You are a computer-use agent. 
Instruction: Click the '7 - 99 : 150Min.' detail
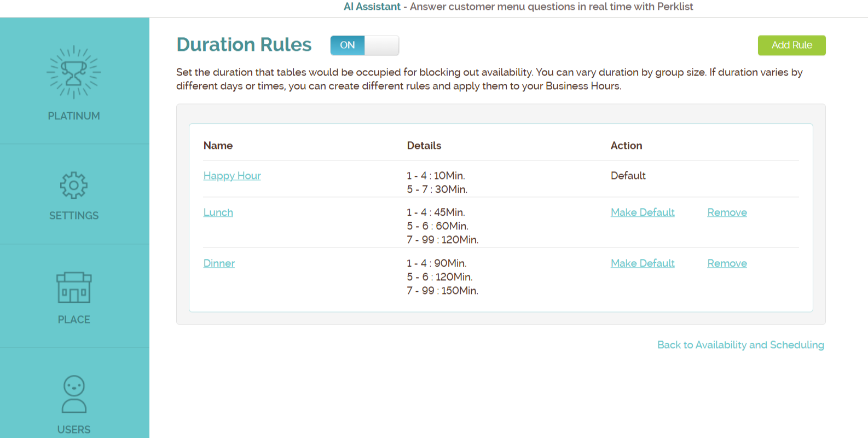[442, 291]
